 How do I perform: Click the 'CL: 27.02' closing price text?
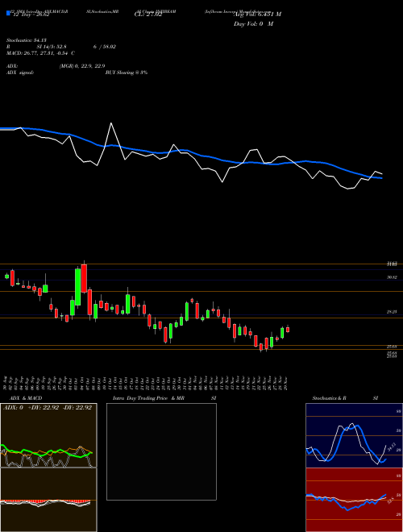[x=148, y=15]
